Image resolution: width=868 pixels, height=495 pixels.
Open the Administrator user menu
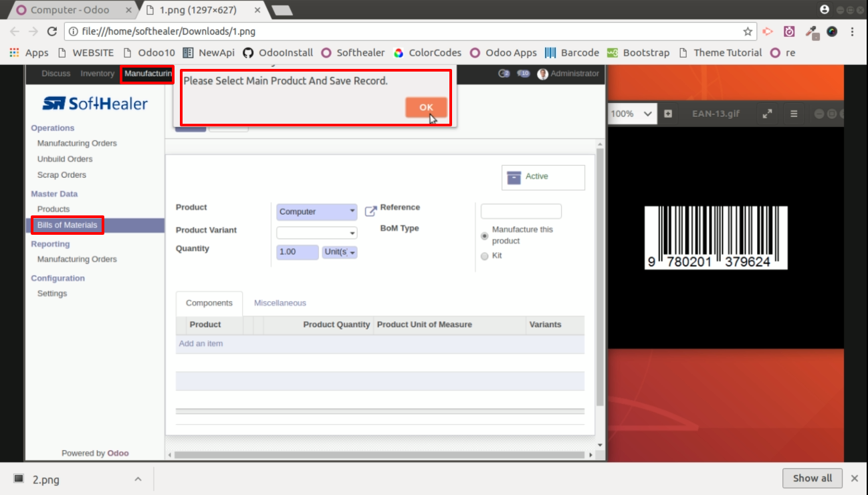(568, 74)
